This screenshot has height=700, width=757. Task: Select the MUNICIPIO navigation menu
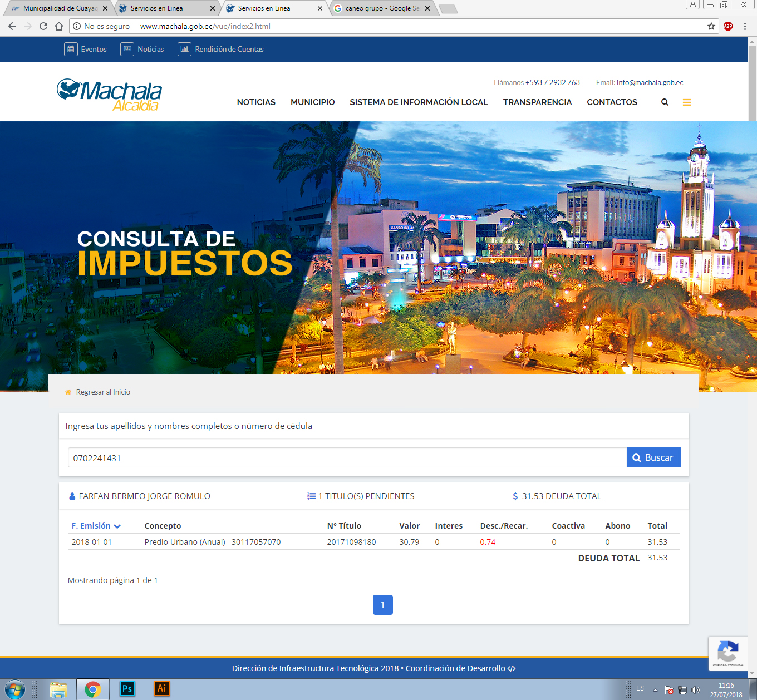point(312,102)
